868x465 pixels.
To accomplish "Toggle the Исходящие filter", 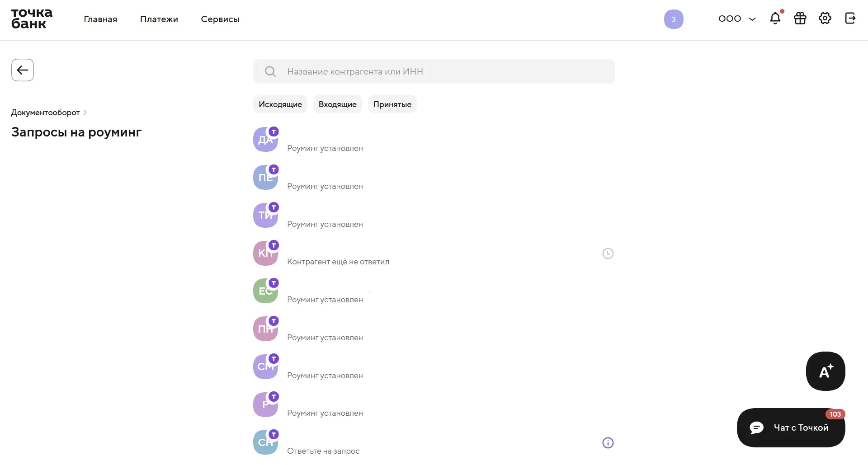I will click(280, 104).
